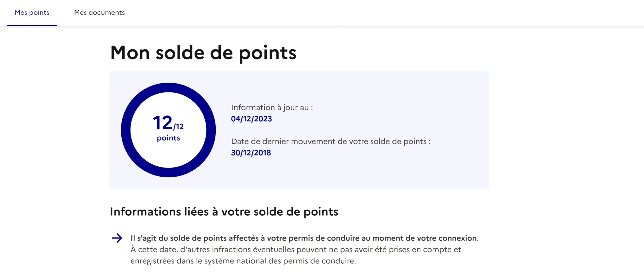
Task: Open the date 30/12/2018
Action: click(x=251, y=153)
